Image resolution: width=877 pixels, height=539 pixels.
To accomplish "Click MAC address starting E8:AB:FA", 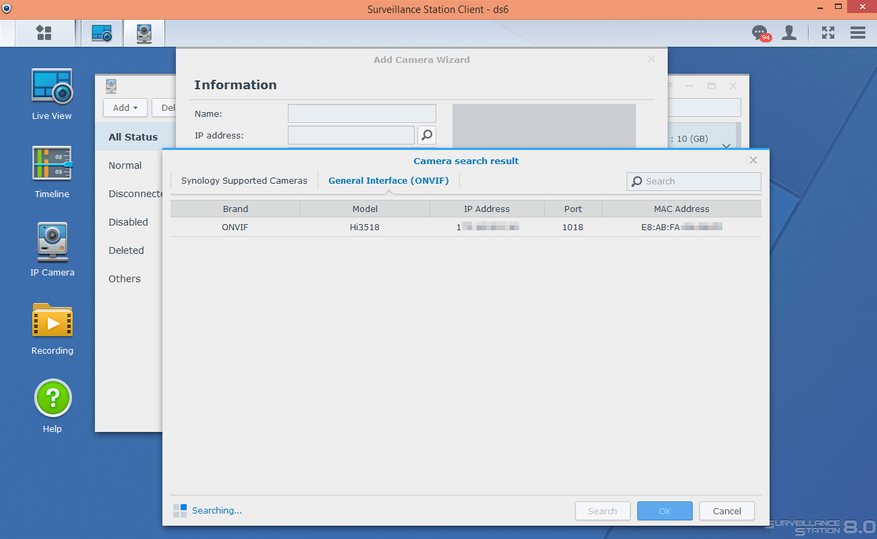I will click(x=681, y=227).
